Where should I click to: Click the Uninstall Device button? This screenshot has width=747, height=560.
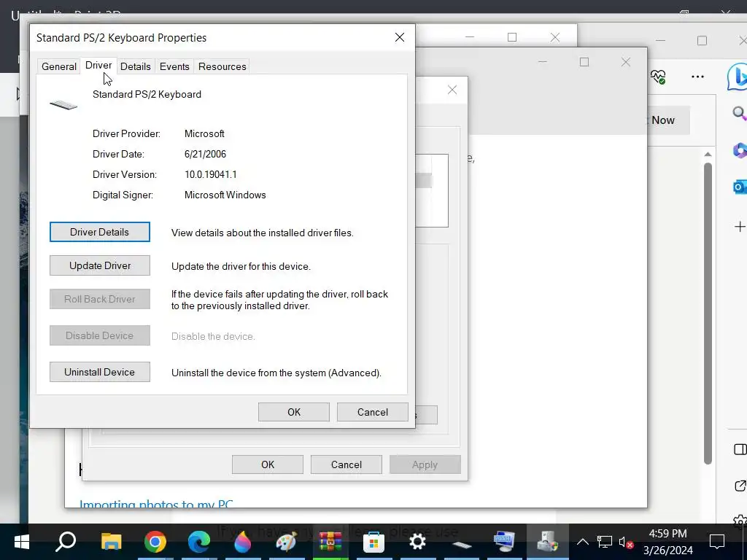click(x=99, y=372)
